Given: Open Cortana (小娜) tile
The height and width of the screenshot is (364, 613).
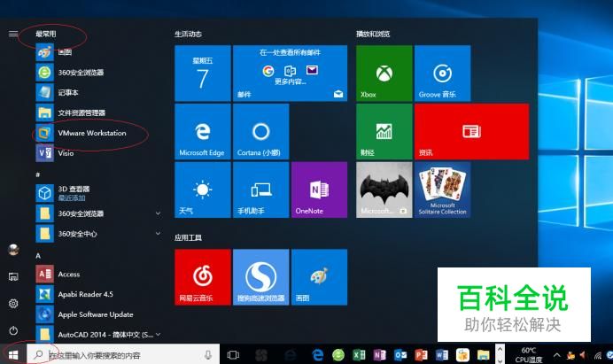Looking at the screenshot, I should pyautogui.click(x=260, y=132).
